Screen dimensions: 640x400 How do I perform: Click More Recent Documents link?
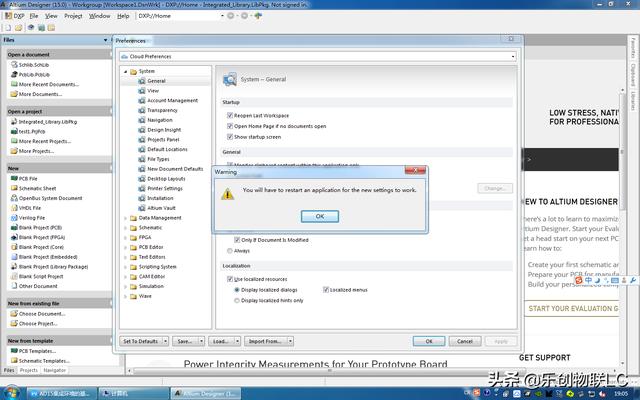[x=49, y=84]
